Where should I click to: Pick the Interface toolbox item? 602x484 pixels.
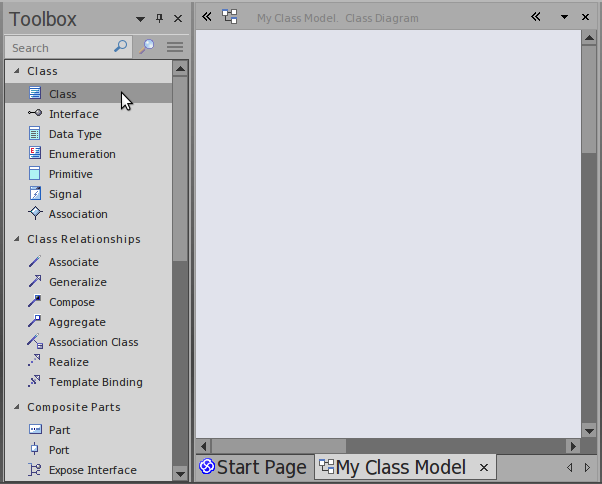coord(73,114)
